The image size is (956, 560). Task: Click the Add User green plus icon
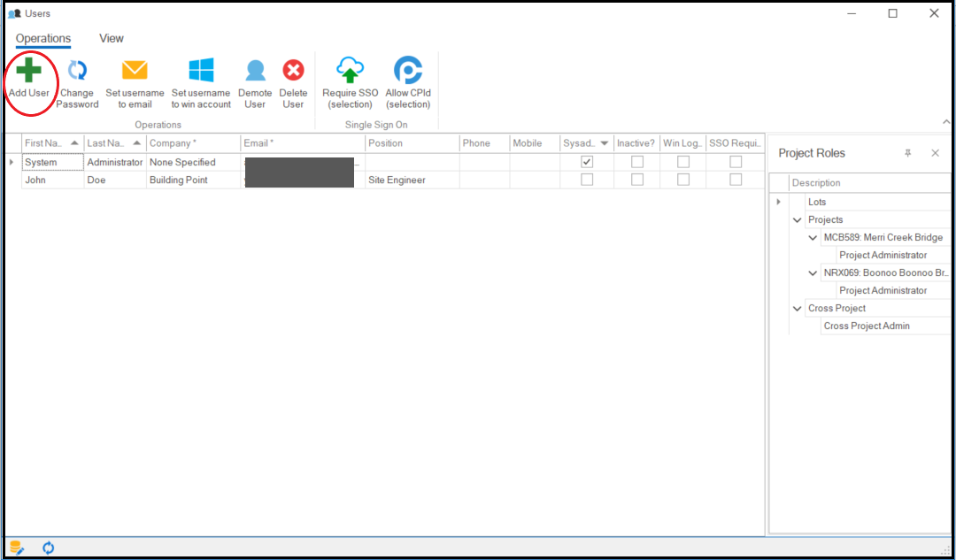pos(29,72)
